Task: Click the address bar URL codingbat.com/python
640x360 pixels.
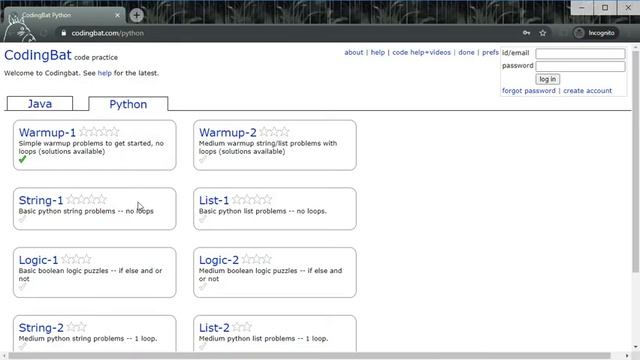Action: click(108, 33)
